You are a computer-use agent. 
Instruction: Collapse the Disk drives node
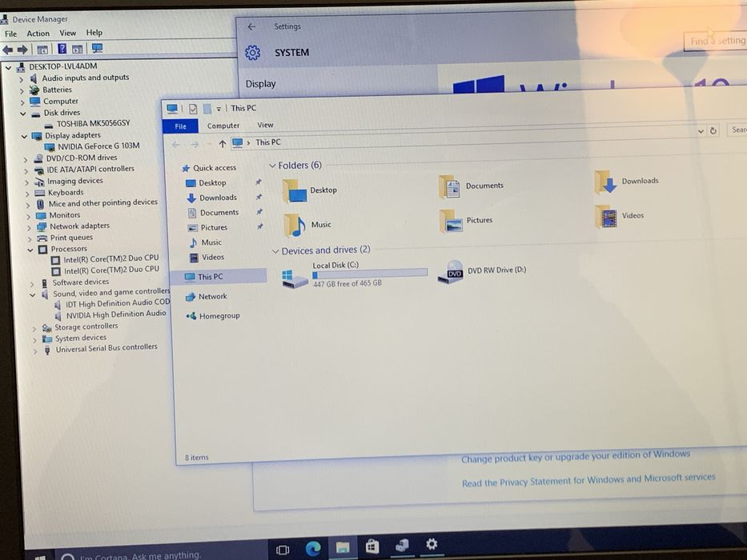[x=22, y=114]
